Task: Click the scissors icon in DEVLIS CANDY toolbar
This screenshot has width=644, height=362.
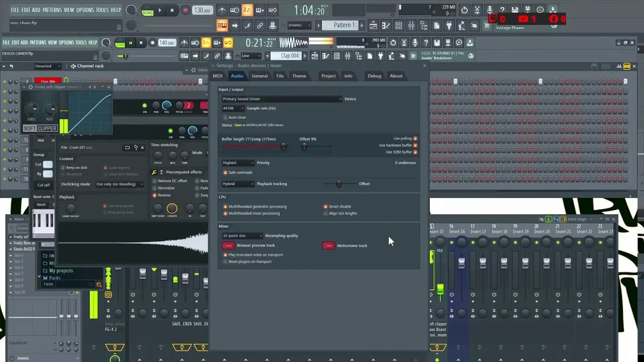Action: tap(404, 43)
